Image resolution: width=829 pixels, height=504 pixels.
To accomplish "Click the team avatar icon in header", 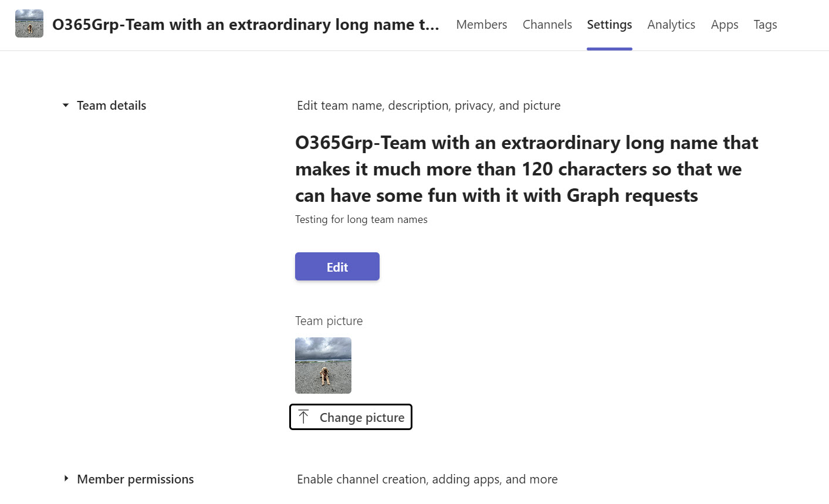I will [x=29, y=24].
